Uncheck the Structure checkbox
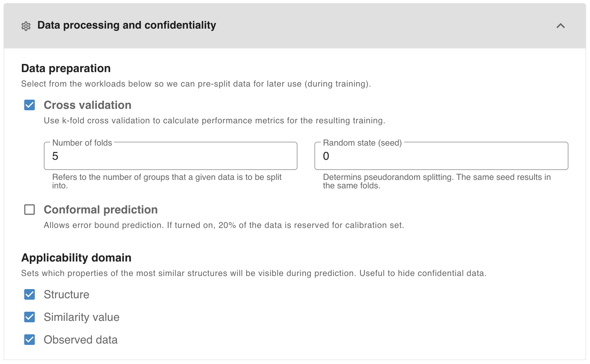Image resolution: width=590 pixels, height=364 pixels. 30,294
